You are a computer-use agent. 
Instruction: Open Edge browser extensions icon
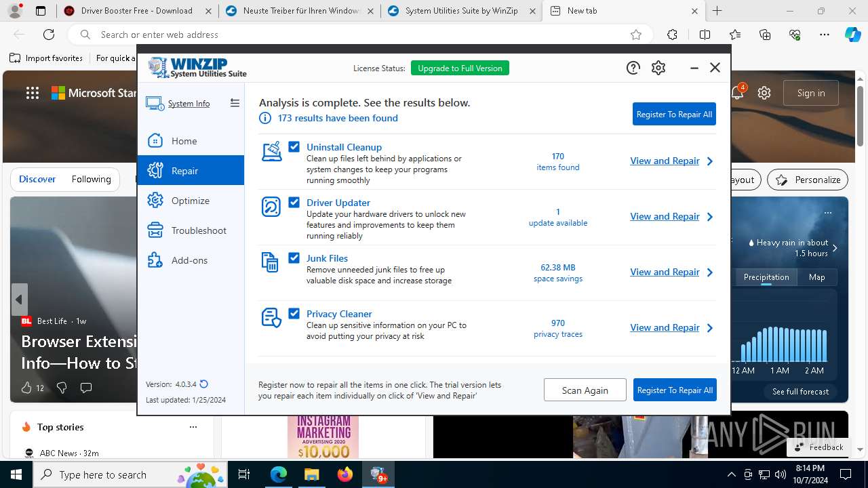coord(672,35)
